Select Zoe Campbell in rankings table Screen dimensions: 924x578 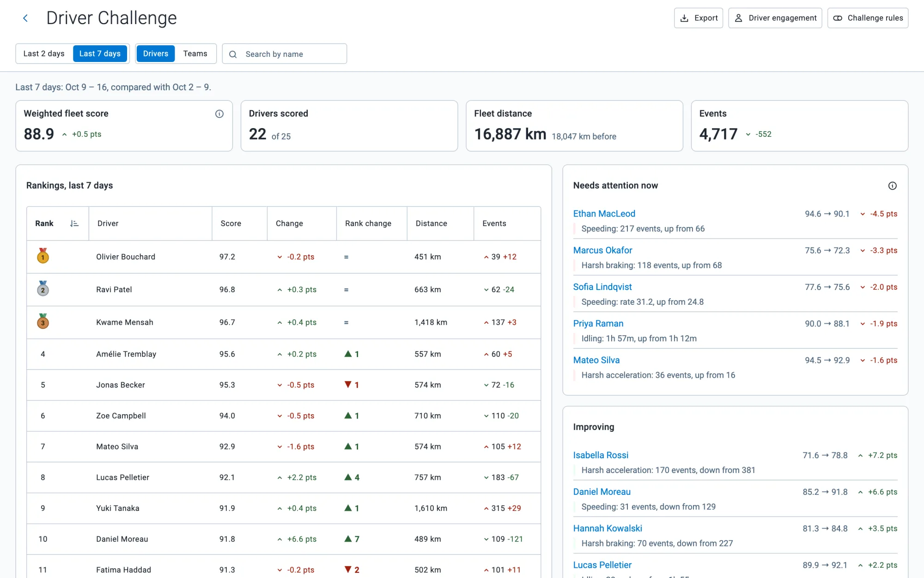tap(121, 416)
